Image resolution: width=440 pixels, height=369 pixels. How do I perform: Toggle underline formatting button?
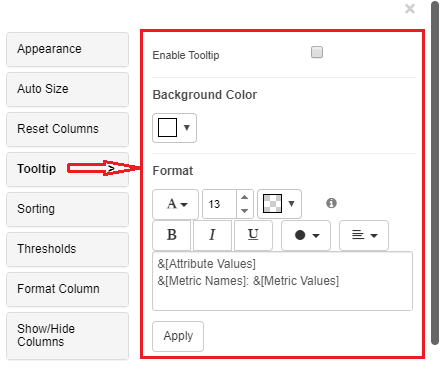coord(253,235)
